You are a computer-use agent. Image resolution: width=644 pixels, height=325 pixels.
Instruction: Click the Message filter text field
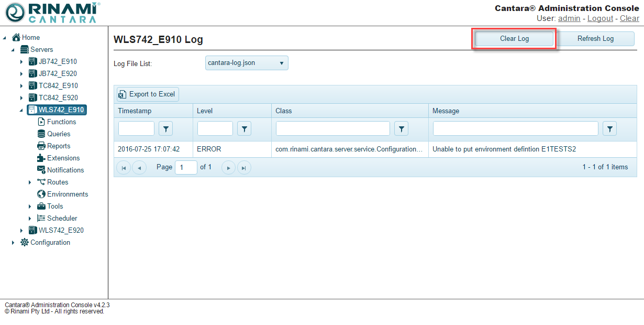tap(515, 128)
